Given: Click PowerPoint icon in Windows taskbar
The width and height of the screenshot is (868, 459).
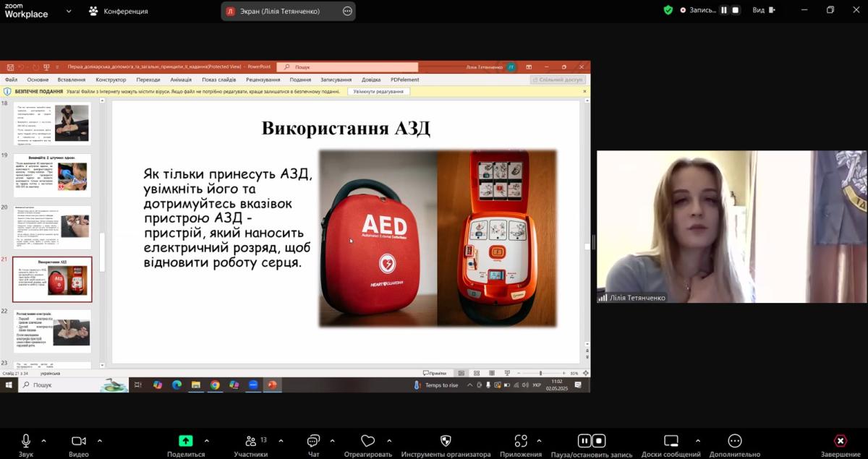Looking at the screenshot, I should pos(272,385).
